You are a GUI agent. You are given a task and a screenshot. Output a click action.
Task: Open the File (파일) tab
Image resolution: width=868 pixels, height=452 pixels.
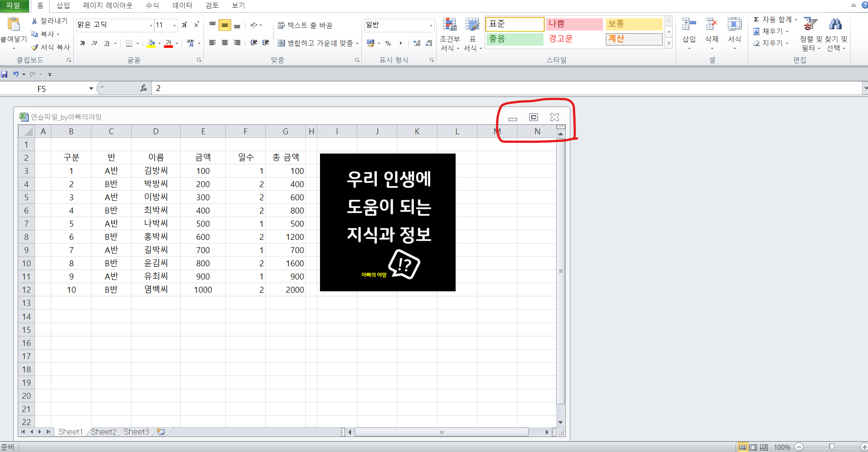[x=14, y=5]
